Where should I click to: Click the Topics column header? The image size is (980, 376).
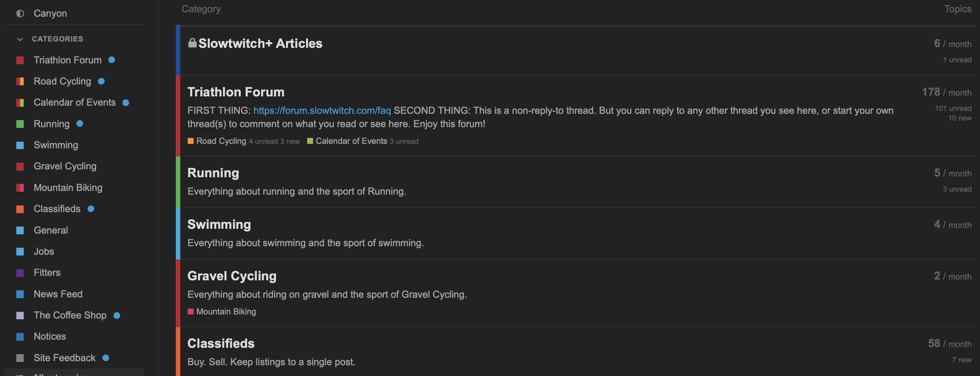(957, 9)
